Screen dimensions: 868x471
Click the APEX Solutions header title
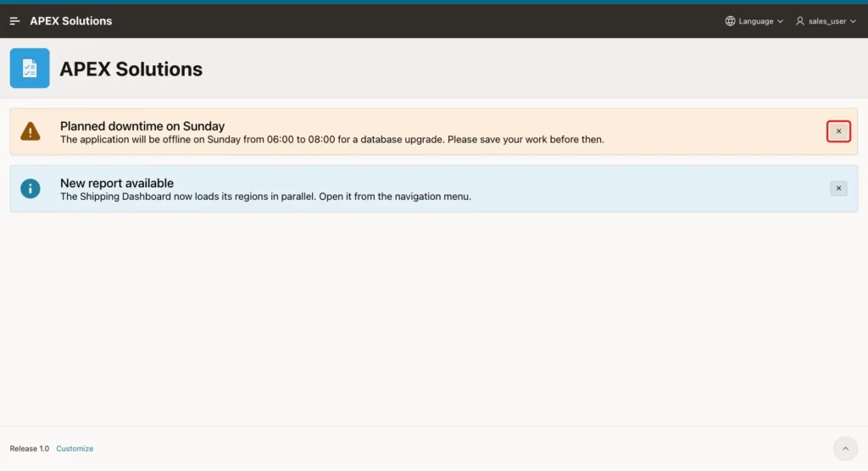pyautogui.click(x=71, y=21)
